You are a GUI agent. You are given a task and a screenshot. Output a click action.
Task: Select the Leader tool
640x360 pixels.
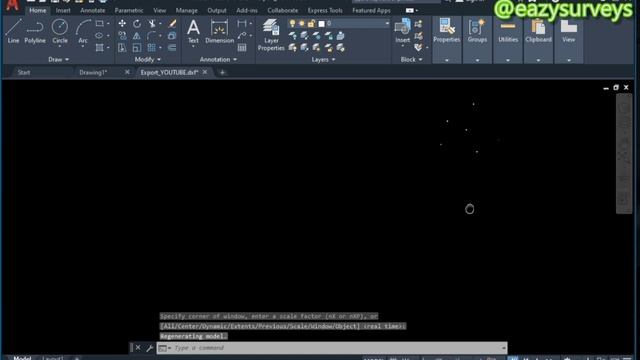pos(242,36)
